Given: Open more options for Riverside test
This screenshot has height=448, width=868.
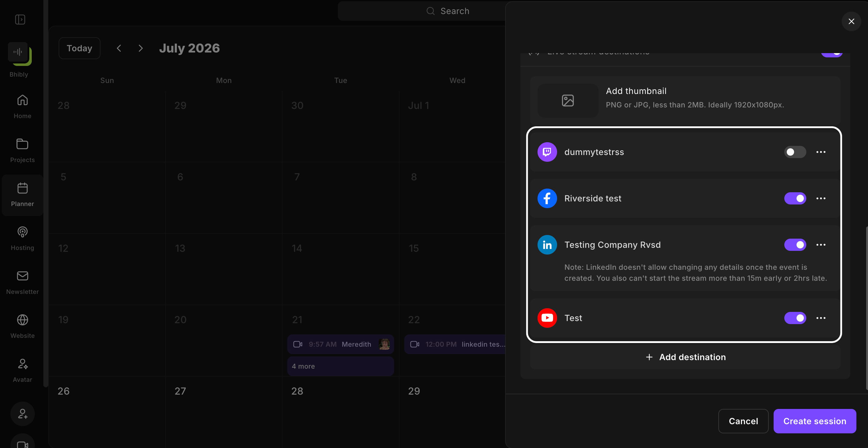Looking at the screenshot, I should [821, 198].
